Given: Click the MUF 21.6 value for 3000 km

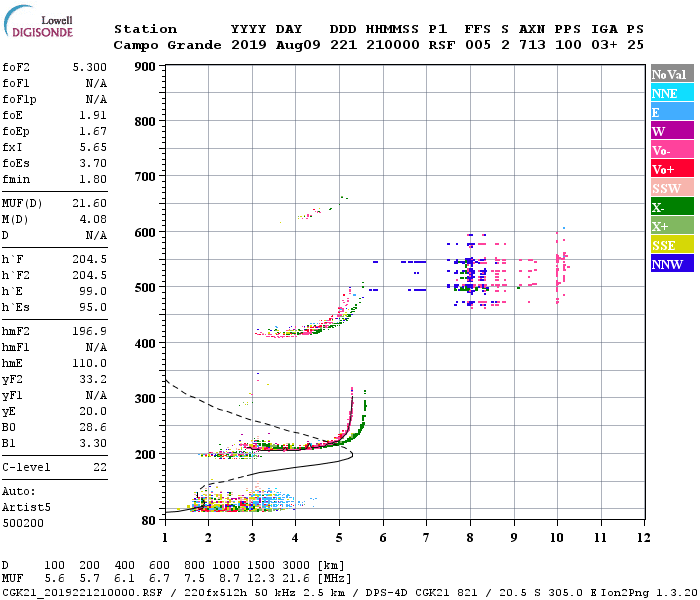Looking at the screenshot, I should pos(296,579).
